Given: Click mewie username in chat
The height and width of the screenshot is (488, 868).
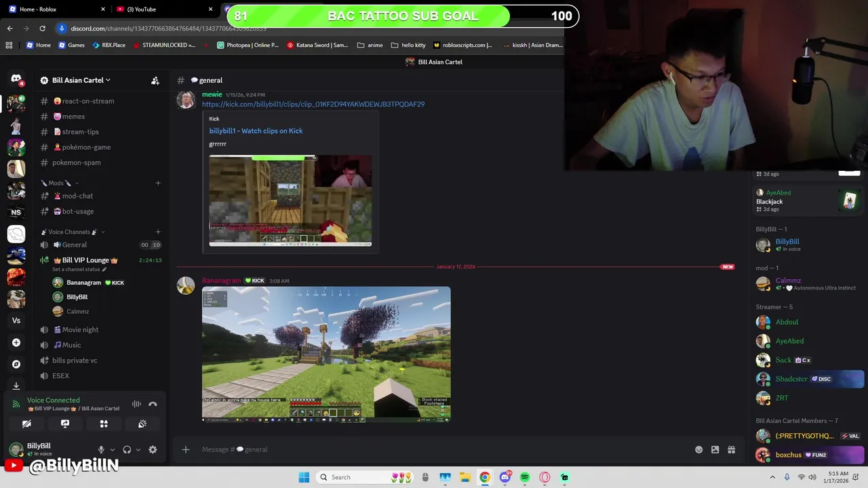Looking at the screenshot, I should (212, 95).
